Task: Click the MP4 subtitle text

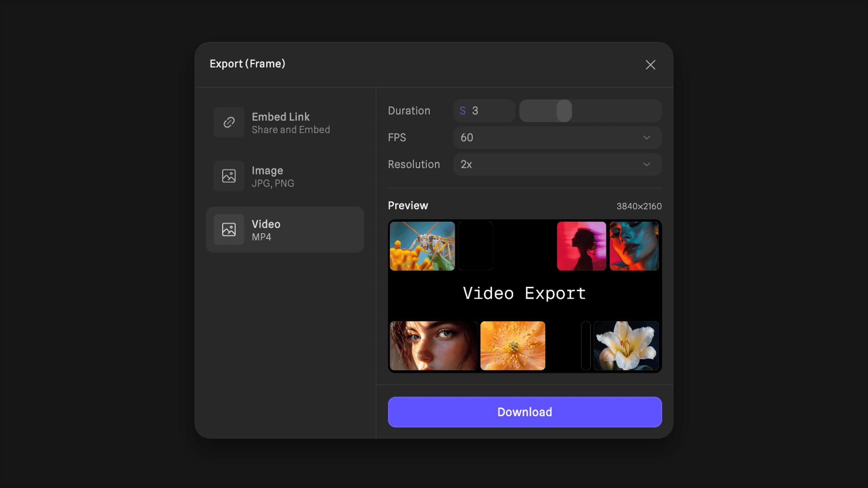Action: tap(261, 237)
